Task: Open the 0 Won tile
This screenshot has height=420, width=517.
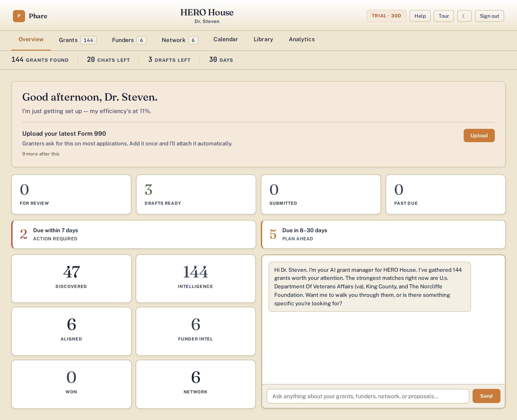Action: (x=71, y=384)
